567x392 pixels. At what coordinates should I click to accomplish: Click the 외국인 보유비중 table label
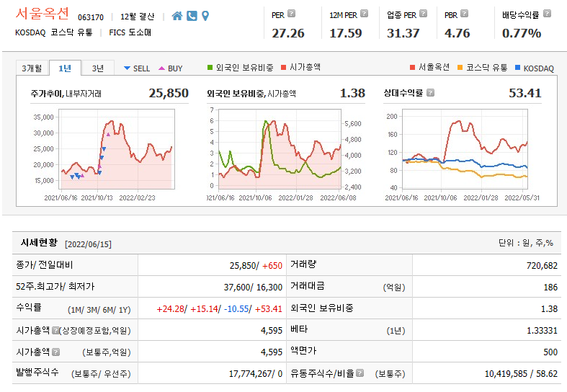(322, 308)
